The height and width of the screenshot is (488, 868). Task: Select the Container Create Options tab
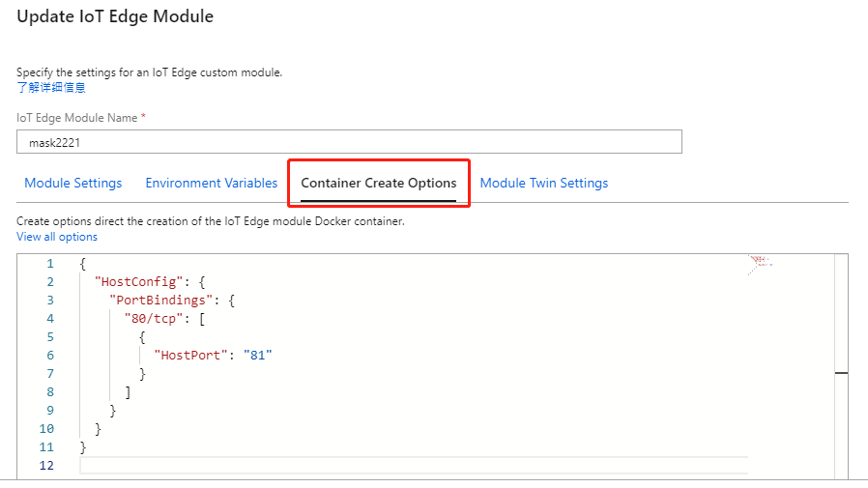[x=379, y=183]
